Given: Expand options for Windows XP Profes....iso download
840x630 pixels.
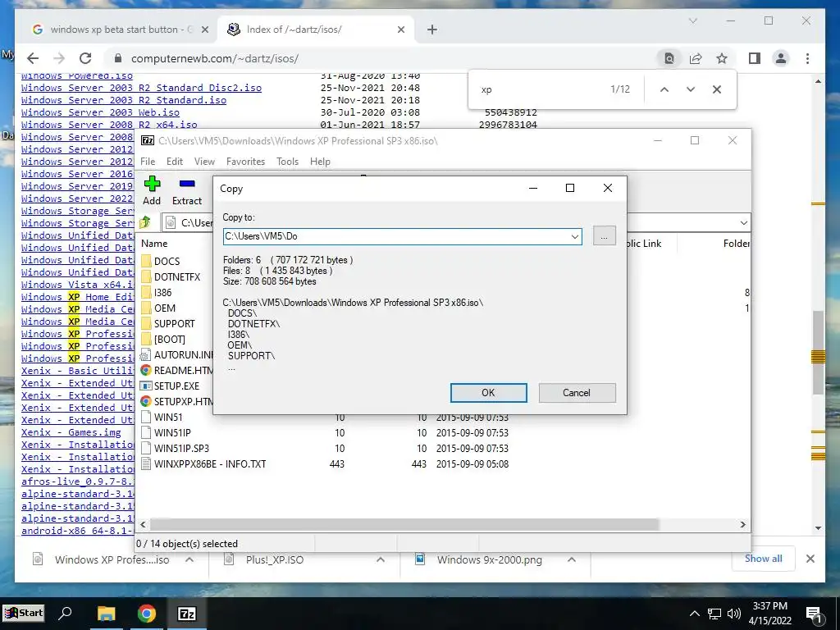Looking at the screenshot, I should click(x=189, y=559).
